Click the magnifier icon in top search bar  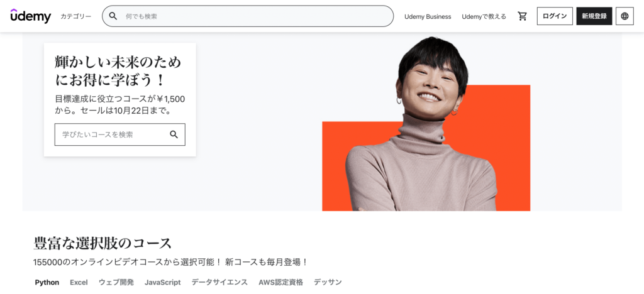click(x=113, y=16)
